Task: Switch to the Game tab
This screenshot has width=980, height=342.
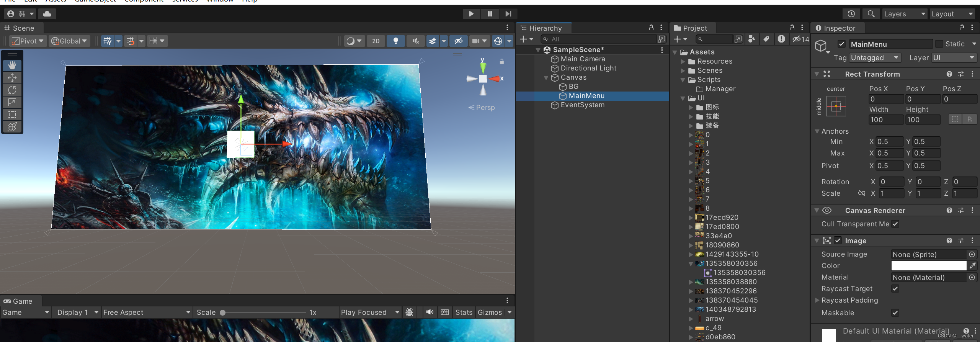Action: [21, 301]
